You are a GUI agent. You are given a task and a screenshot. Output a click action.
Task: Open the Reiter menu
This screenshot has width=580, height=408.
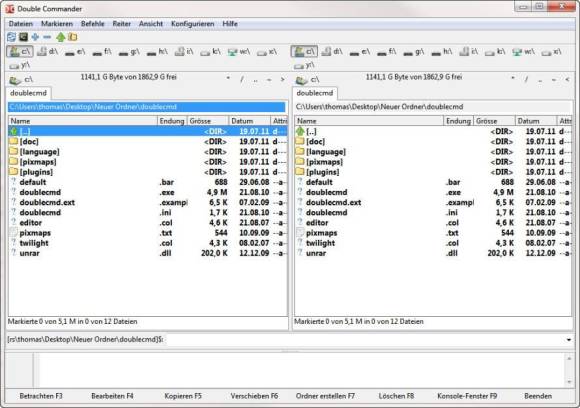(x=122, y=24)
